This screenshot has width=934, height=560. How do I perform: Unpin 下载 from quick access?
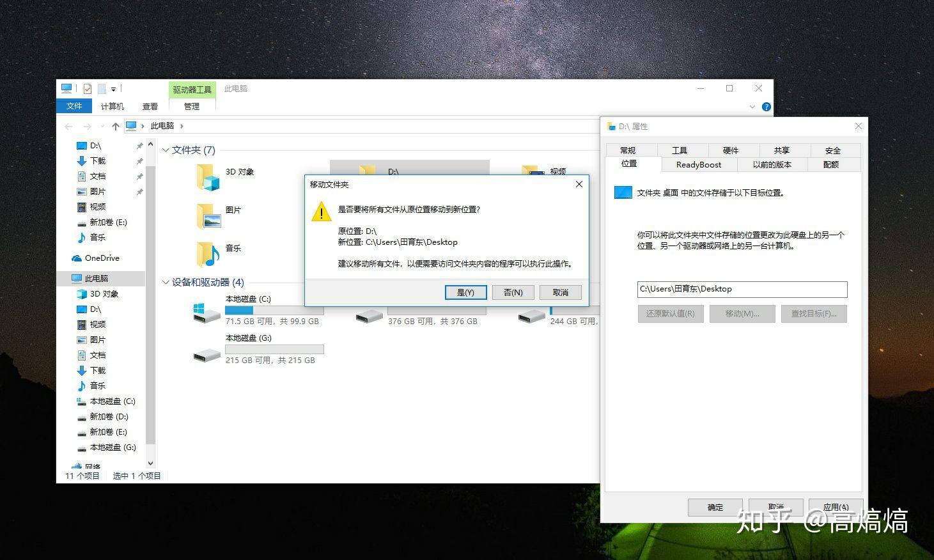139,160
